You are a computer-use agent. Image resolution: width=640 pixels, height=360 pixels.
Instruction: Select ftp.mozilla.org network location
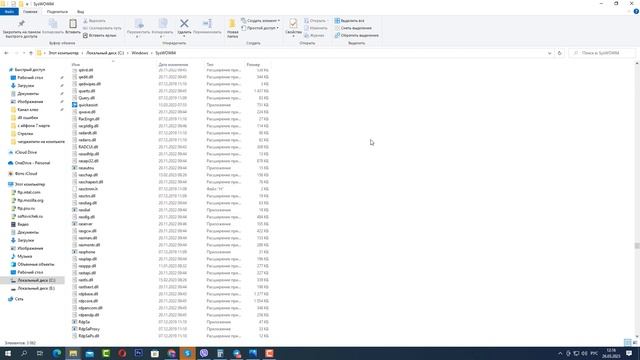[x=30, y=200]
